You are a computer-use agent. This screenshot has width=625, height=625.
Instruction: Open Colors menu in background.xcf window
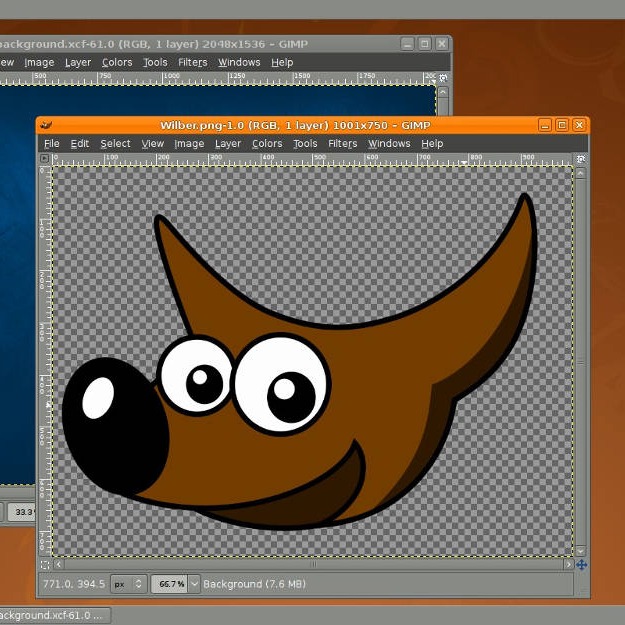click(x=117, y=63)
